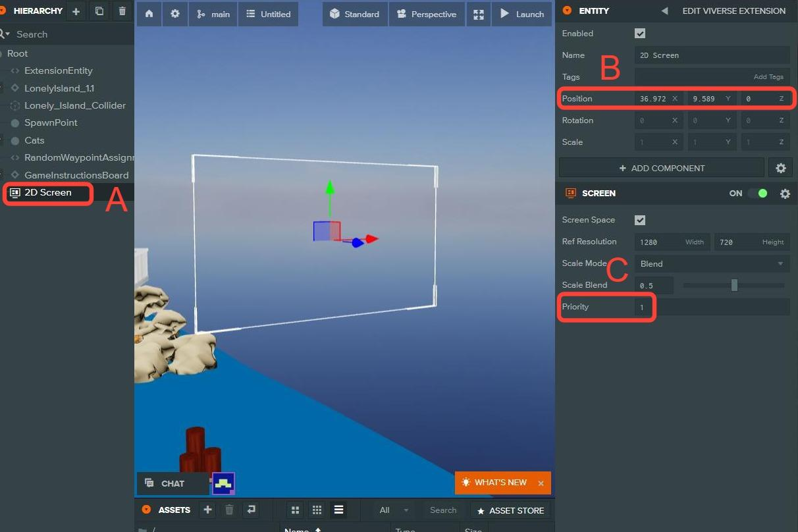Switch assets panel to list view

338,510
